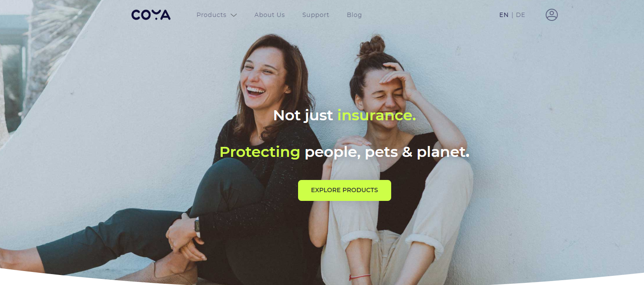Switch language to DE
This screenshot has height=285, width=644.
click(x=520, y=15)
